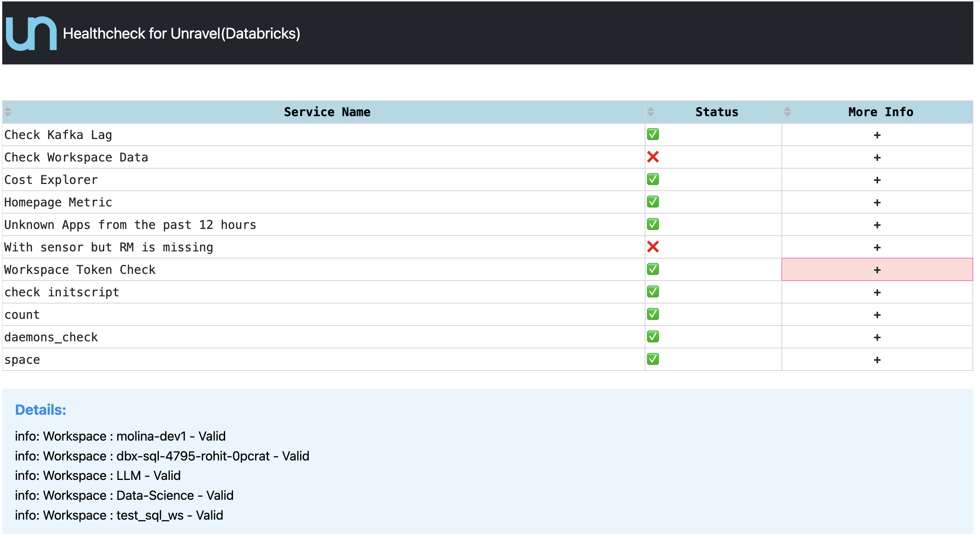Select the Unknown Apps past 12 hours row

click(130, 225)
